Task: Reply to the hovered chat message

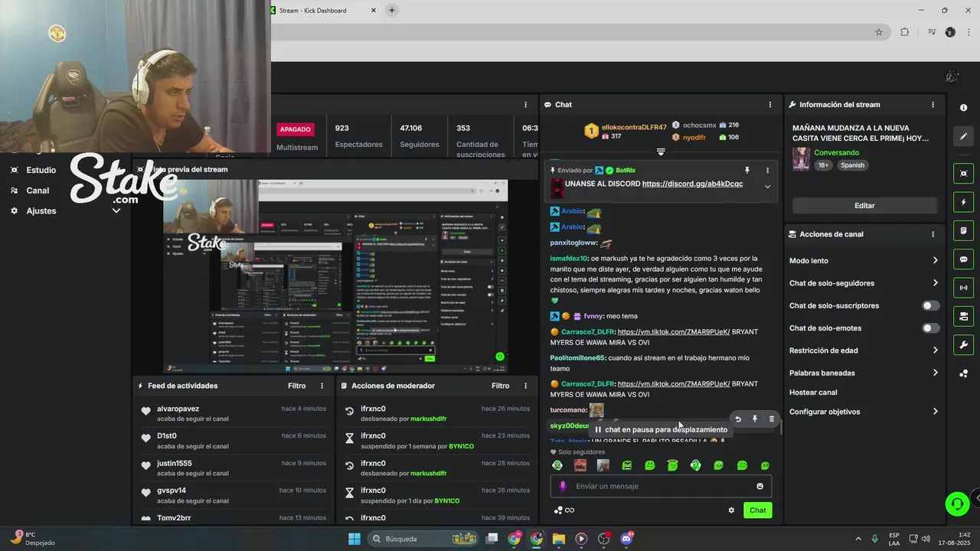Action: pyautogui.click(x=737, y=419)
